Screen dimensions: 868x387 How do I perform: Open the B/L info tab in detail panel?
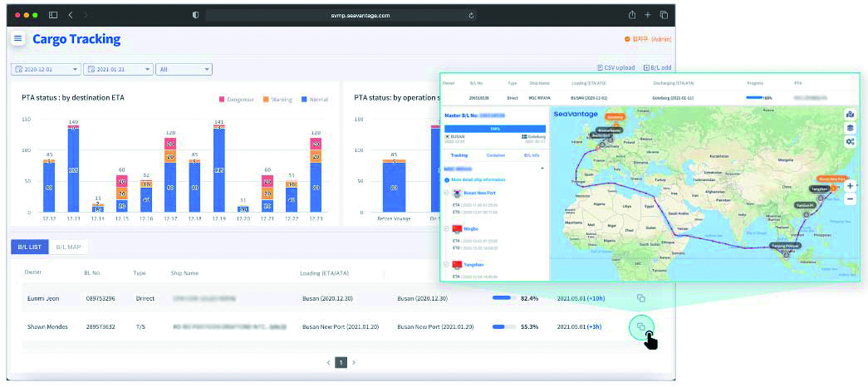[532, 155]
